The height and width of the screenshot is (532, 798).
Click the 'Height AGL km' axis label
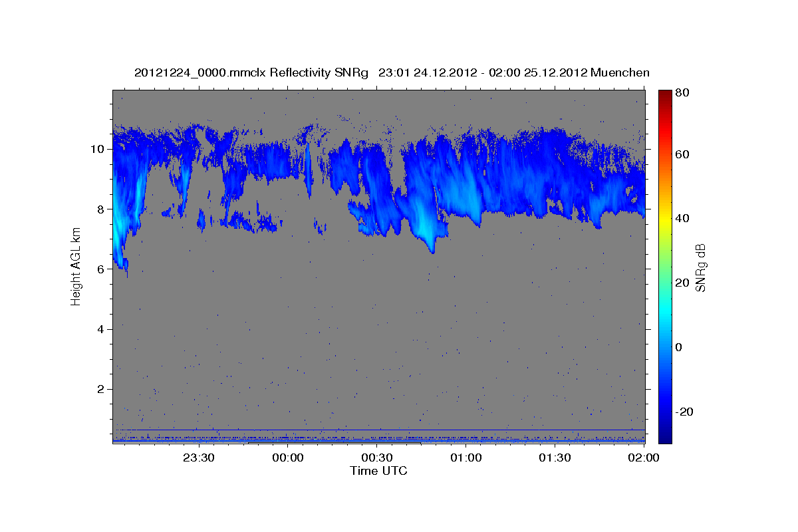click(x=76, y=266)
